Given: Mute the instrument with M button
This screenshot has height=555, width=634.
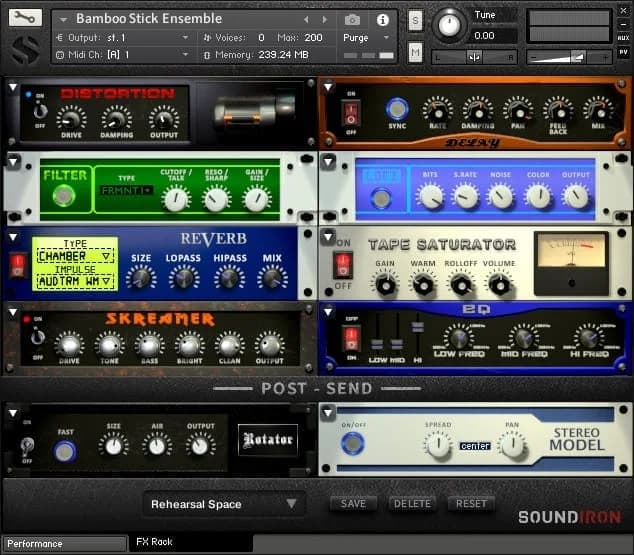Looking at the screenshot, I should click(415, 52).
